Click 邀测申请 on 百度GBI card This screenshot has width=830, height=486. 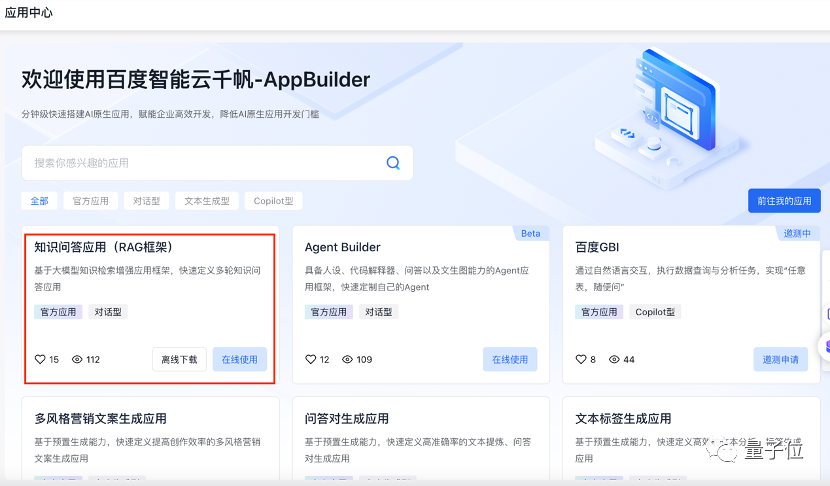(781, 359)
